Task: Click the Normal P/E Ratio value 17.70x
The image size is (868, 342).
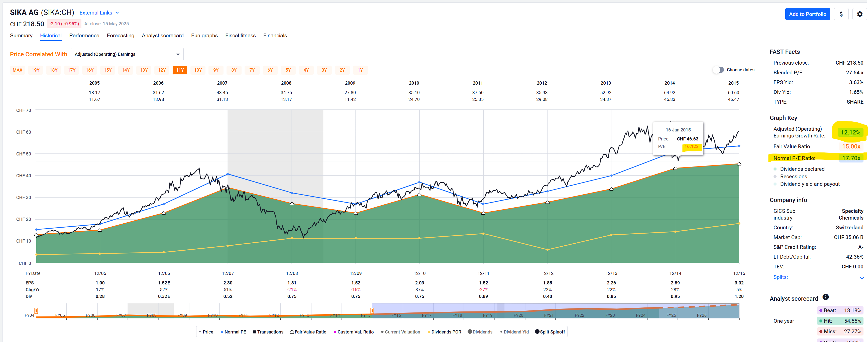Action: click(x=851, y=158)
